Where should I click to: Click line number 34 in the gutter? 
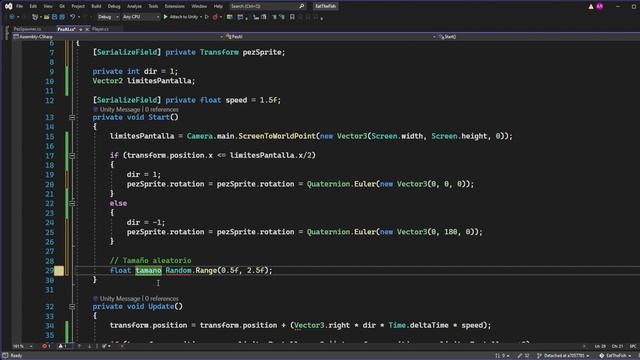coord(49,326)
